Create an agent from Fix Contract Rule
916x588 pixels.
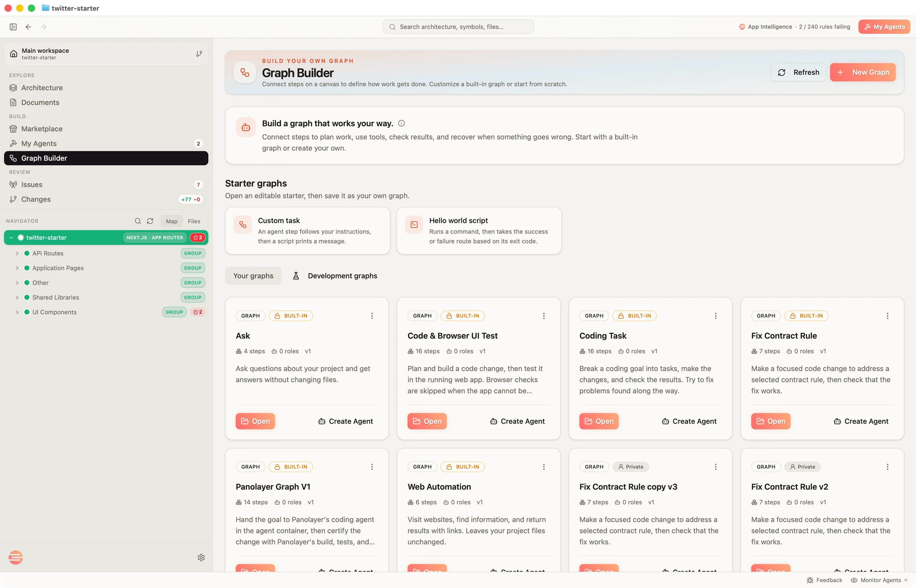click(861, 421)
